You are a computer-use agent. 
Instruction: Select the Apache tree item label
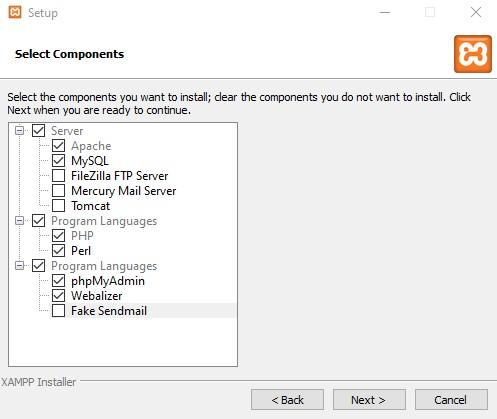click(x=91, y=146)
